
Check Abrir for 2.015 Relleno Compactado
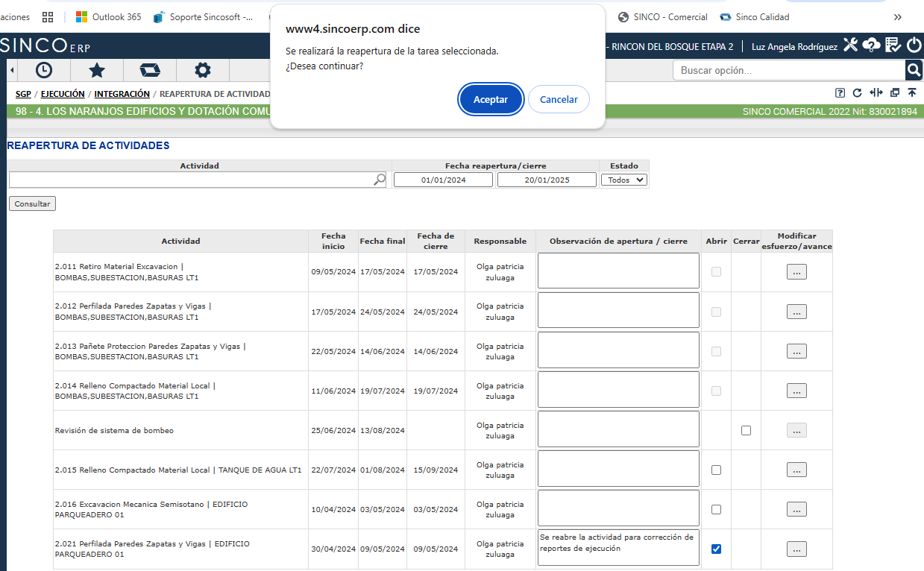(716, 470)
